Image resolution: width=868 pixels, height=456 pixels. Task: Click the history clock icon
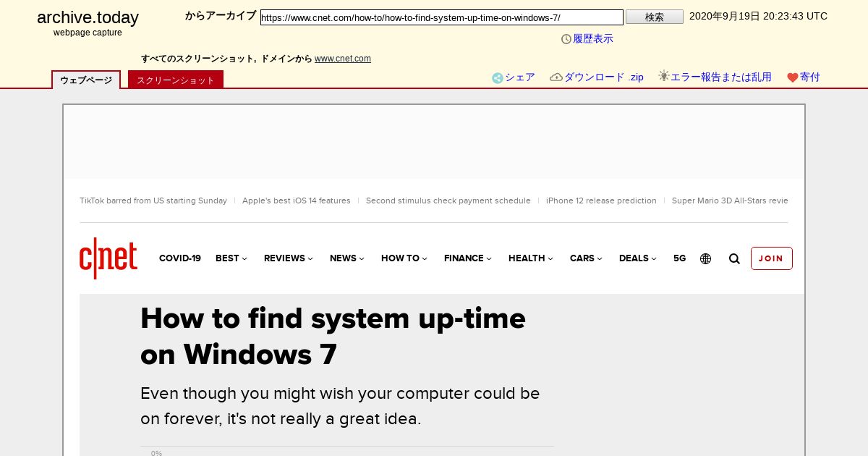coord(566,39)
